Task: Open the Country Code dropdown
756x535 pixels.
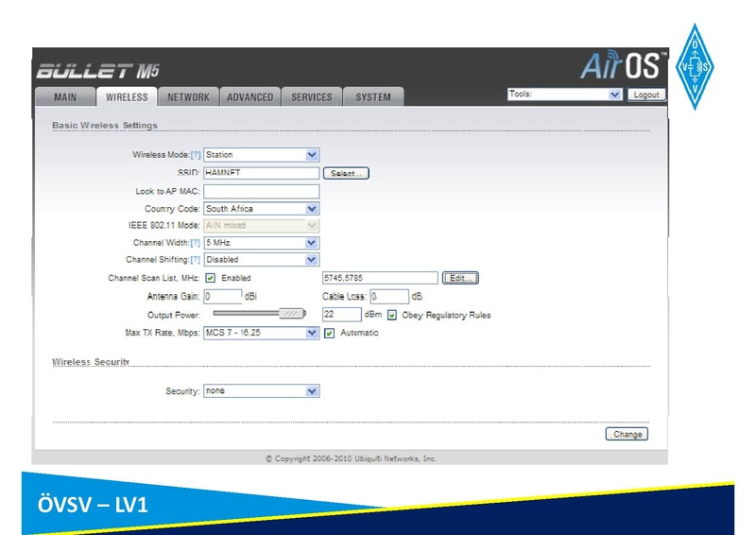Action: [x=262, y=209]
